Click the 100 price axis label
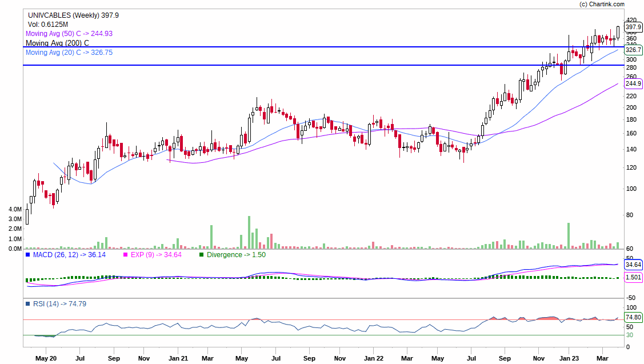 coord(631,189)
